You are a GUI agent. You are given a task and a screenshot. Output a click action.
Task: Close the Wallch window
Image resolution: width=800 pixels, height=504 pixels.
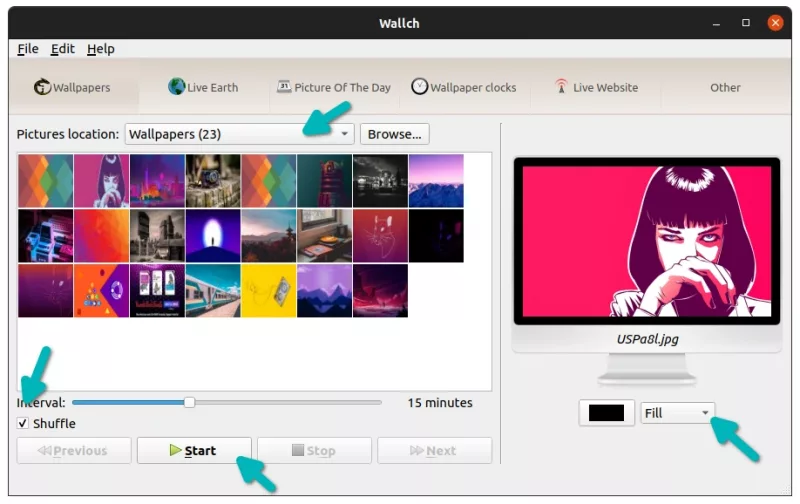click(x=776, y=23)
